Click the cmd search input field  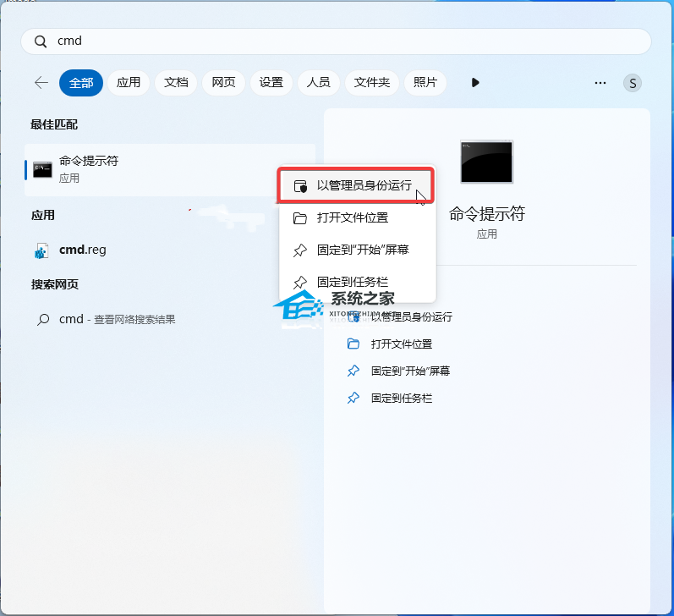[336, 41]
